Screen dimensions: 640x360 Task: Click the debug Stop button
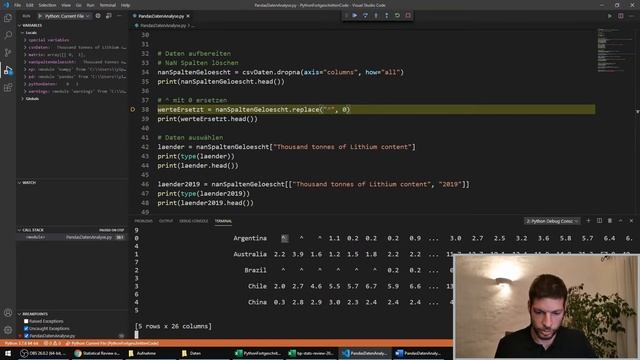(x=408, y=16)
